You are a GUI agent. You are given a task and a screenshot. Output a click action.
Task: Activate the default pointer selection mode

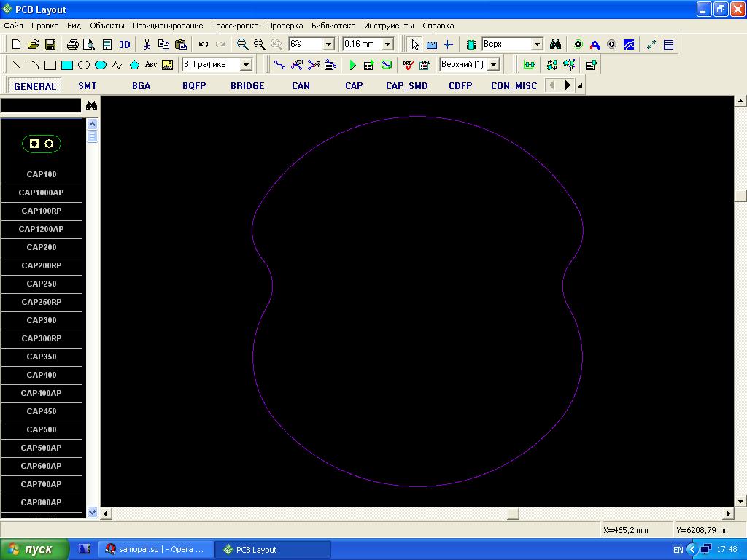pos(414,44)
